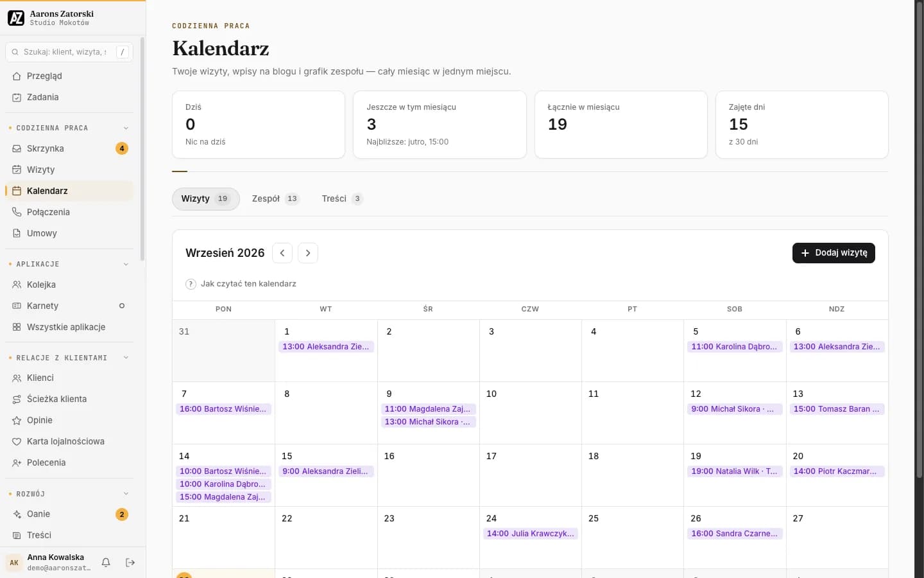Select Kalendarz in the sidebar
The height and width of the screenshot is (578, 924).
[69, 191]
